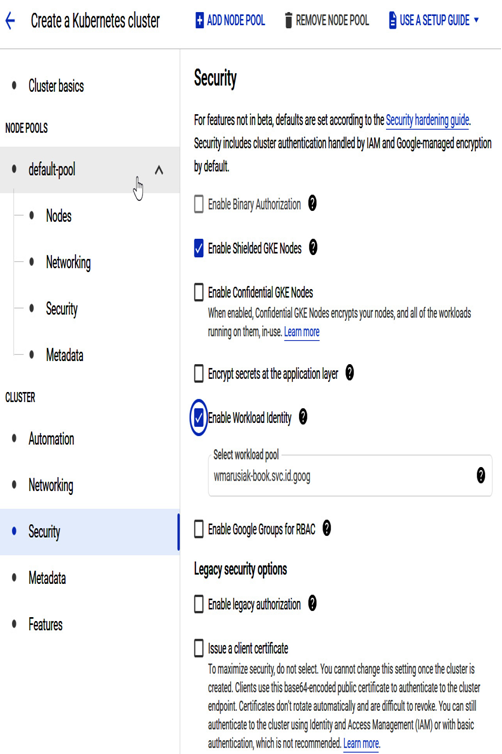The image size is (502, 754).
Task: Open help icon next to Enable Workload Identity
Action: [303, 417]
